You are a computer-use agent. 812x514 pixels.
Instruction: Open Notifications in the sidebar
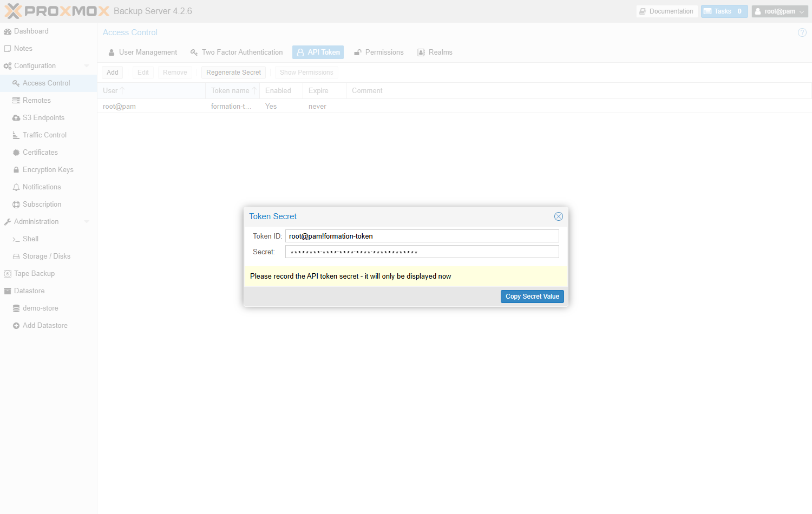pos(48,187)
